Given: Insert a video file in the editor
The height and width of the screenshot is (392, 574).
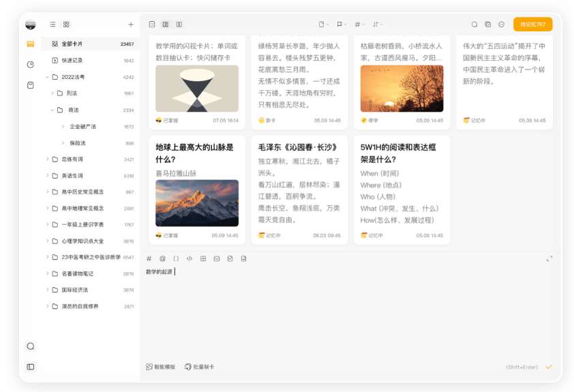Looking at the screenshot, I should [x=230, y=259].
